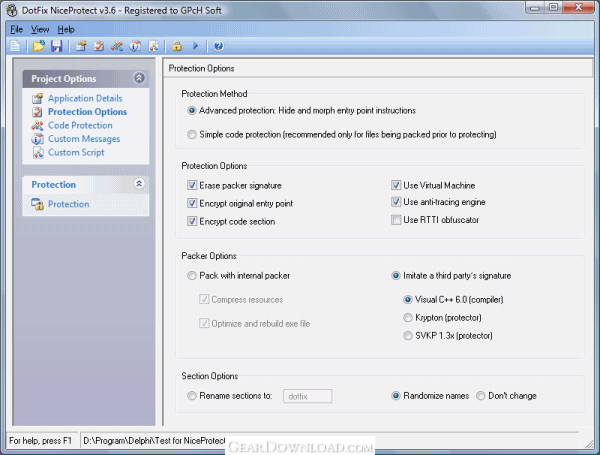Click the Code Protection toolbar icon
The width and height of the screenshot is (600, 455).
point(117,46)
